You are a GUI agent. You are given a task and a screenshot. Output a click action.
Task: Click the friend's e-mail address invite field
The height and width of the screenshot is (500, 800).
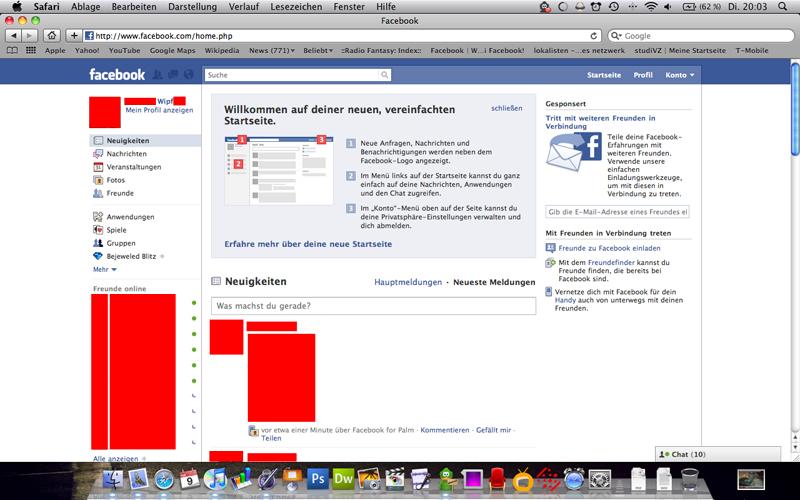[x=617, y=212]
